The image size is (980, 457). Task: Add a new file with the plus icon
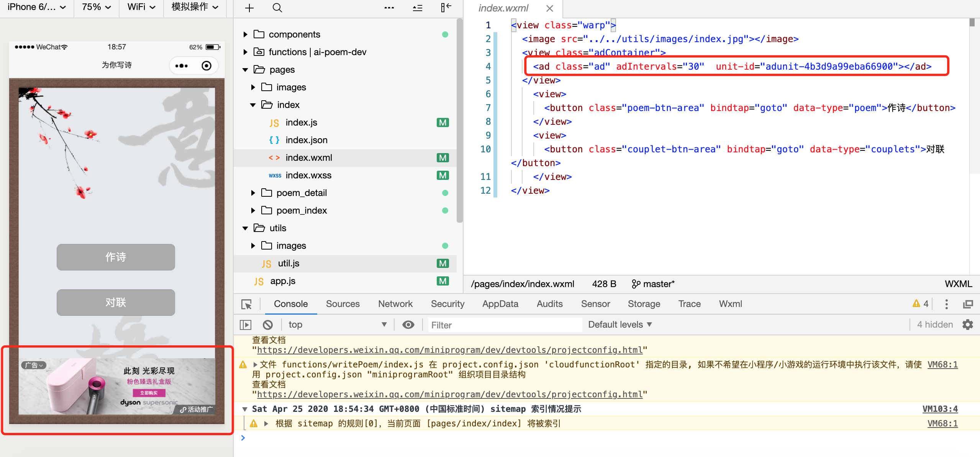(x=249, y=8)
